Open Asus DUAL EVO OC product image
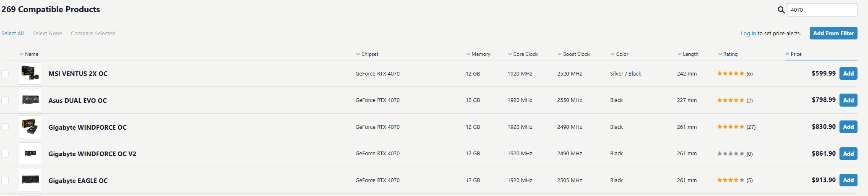This screenshot has height=196, width=868. pos(30,100)
